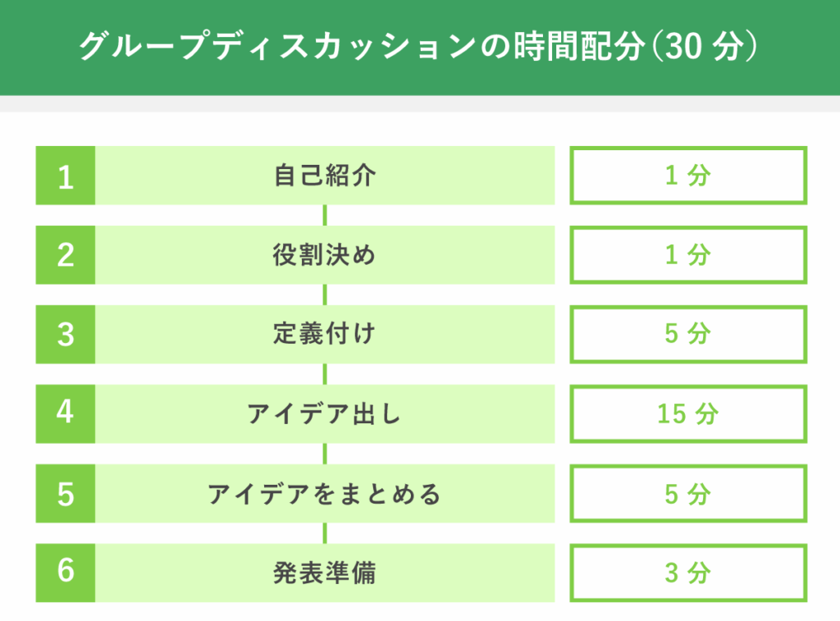The height and width of the screenshot is (621, 840).
Task: Select the number 6 square badge
Action: 65,573
